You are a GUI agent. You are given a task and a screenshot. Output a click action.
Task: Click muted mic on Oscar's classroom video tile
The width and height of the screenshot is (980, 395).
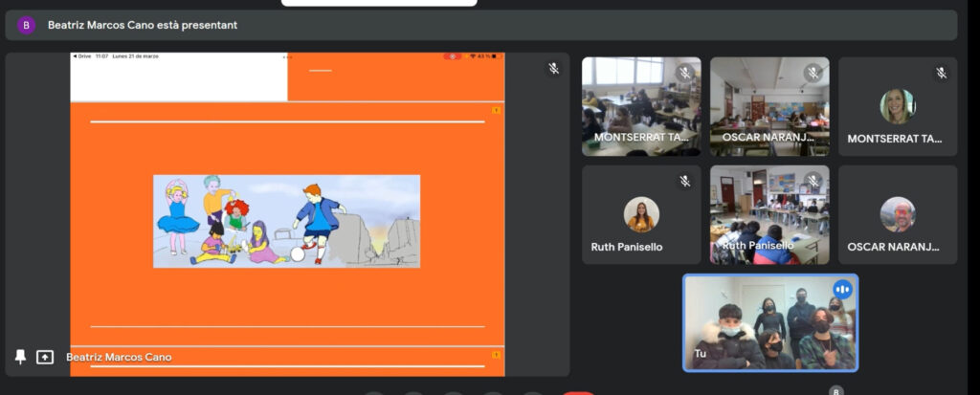point(813,73)
